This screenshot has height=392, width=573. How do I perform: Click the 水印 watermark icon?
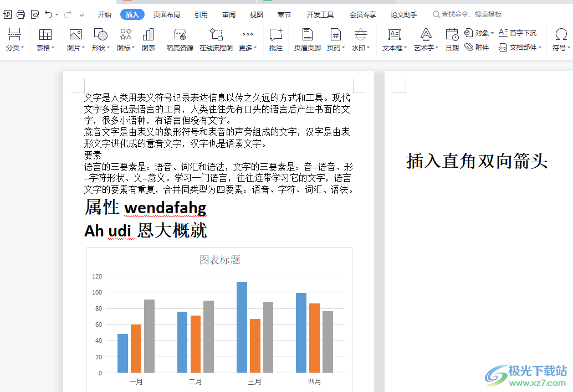pyautogui.click(x=361, y=35)
